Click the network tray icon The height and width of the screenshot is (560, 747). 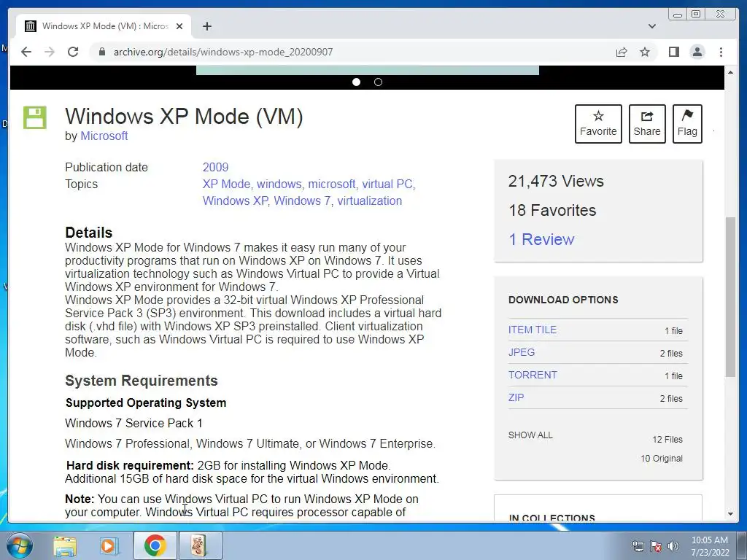click(x=638, y=546)
